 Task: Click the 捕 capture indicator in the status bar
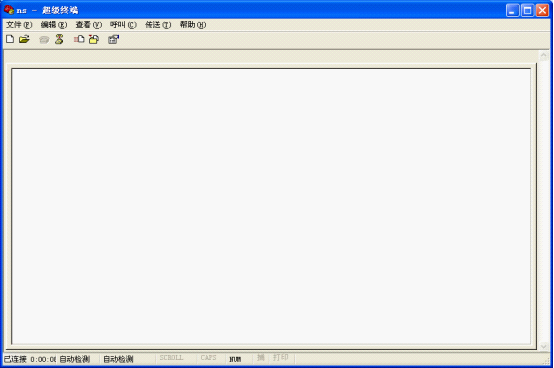coord(261,358)
